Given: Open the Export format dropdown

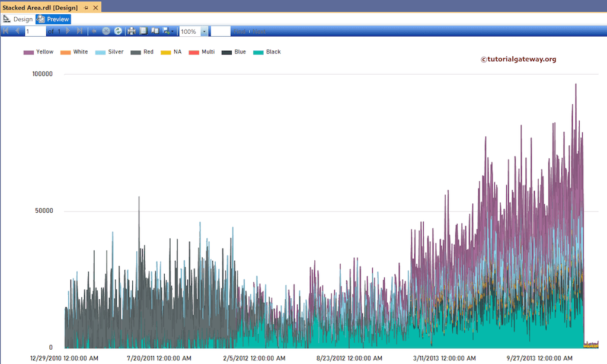Looking at the screenshot, I should click(174, 30).
